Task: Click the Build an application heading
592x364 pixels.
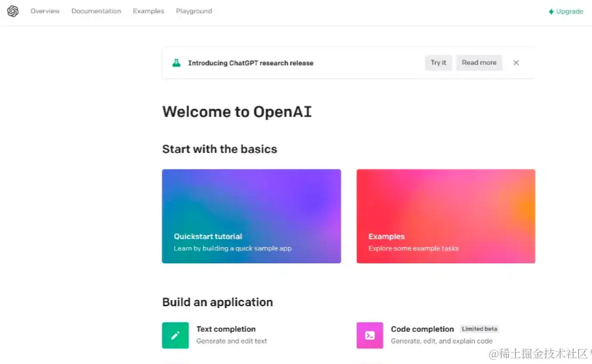Action: click(x=218, y=302)
